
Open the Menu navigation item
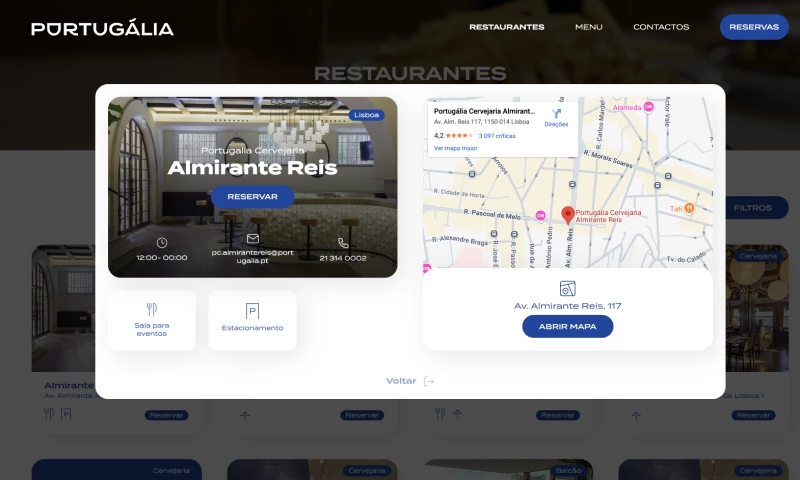click(589, 27)
